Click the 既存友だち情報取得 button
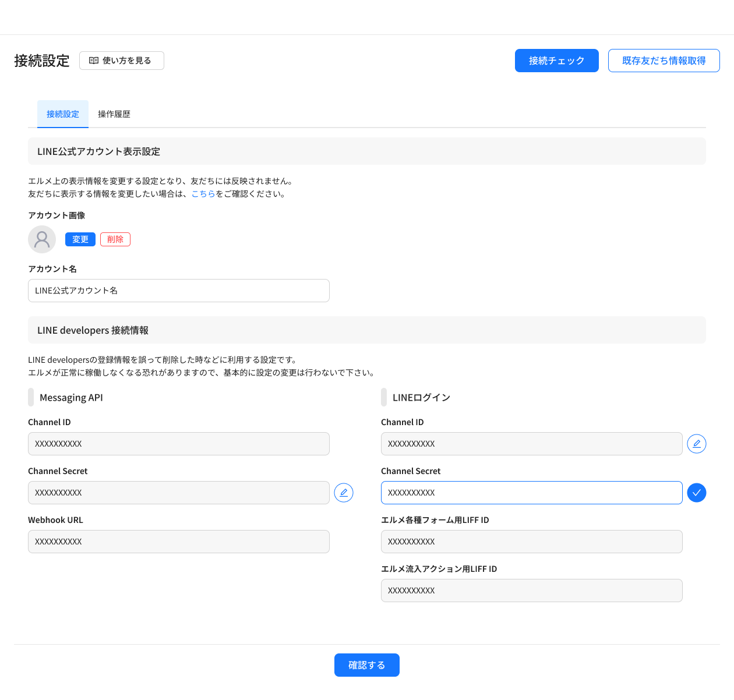Viewport: 734px width, 700px height. 664,61
